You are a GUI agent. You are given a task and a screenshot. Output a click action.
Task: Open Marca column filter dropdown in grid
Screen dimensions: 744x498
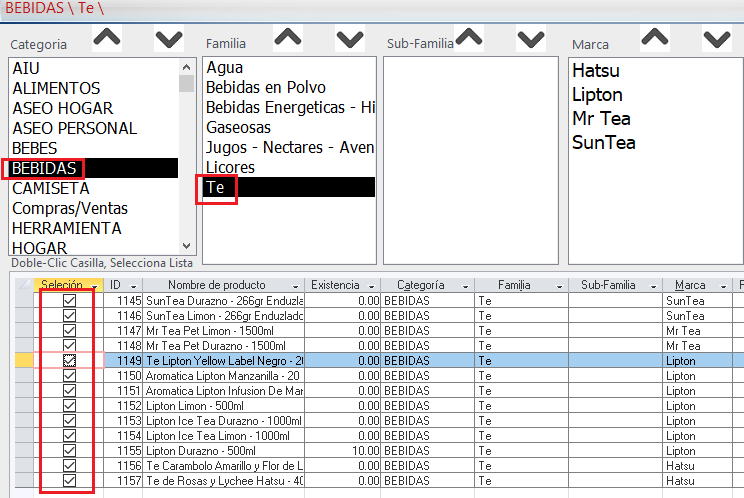(724, 286)
